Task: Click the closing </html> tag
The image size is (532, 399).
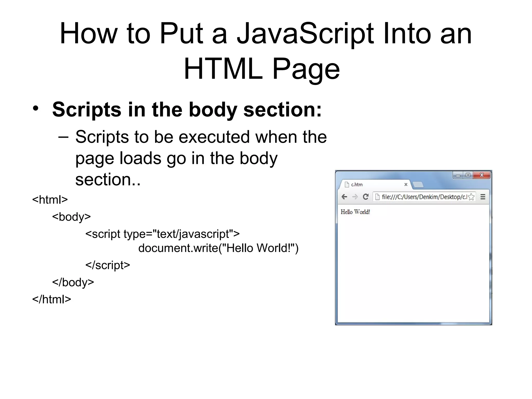Action: [51, 300]
